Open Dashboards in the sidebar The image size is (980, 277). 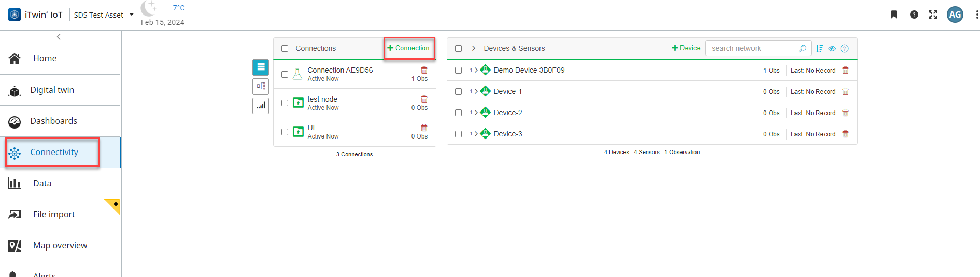pos(53,121)
